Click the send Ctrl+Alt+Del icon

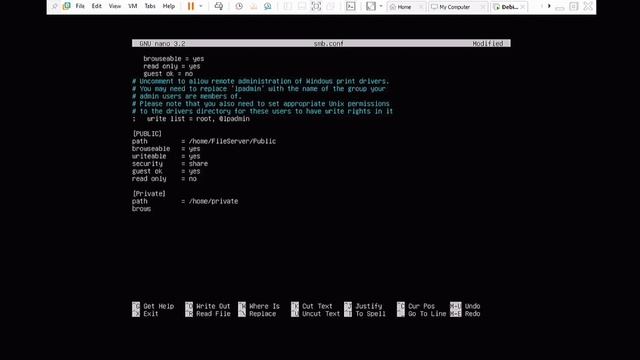pyautogui.click(x=219, y=6)
